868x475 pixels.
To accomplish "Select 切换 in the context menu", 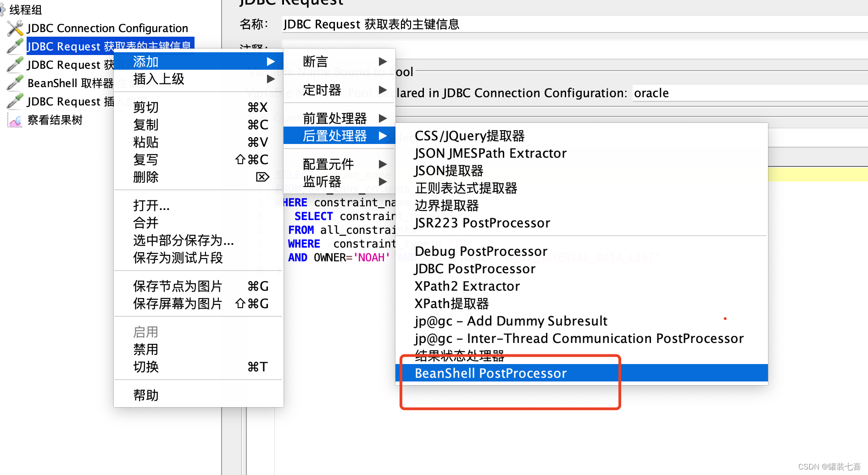I will [x=199, y=367].
